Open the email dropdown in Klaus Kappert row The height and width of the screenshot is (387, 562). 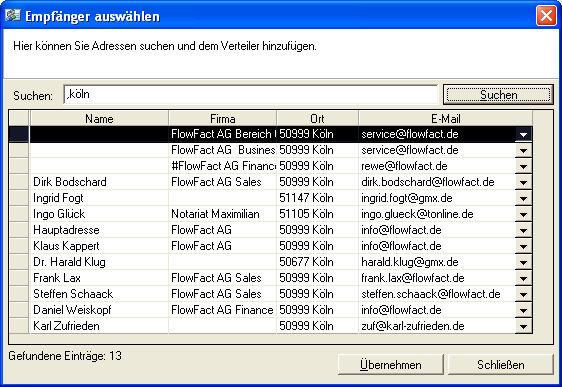click(523, 246)
